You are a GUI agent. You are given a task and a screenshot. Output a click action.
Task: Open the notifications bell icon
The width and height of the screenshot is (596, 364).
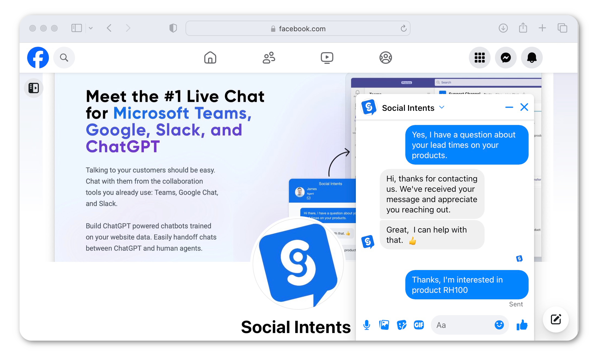pyautogui.click(x=531, y=58)
